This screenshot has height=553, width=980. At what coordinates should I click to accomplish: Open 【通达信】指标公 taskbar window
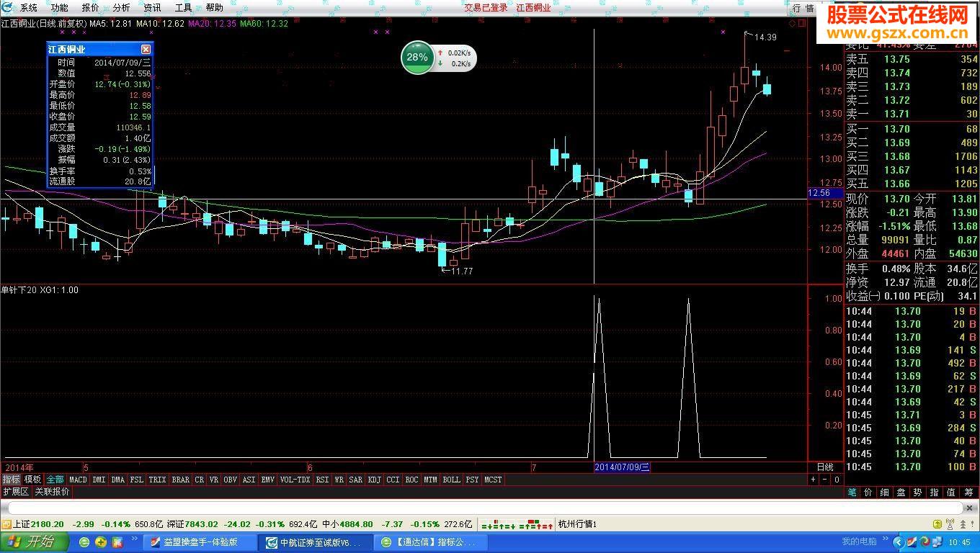[x=432, y=542]
